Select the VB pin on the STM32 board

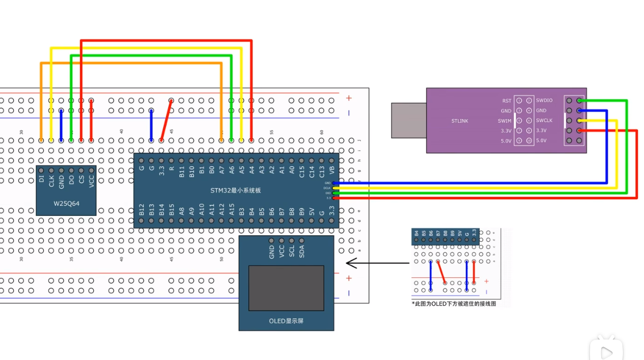click(332, 161)
